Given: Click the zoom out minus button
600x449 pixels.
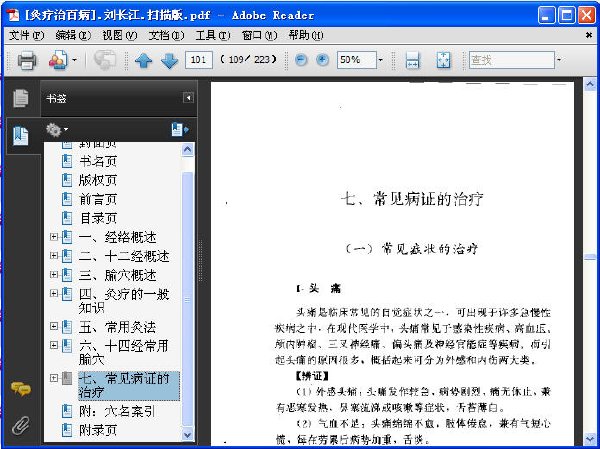Looking at the screenshot, I should (302, 61).
